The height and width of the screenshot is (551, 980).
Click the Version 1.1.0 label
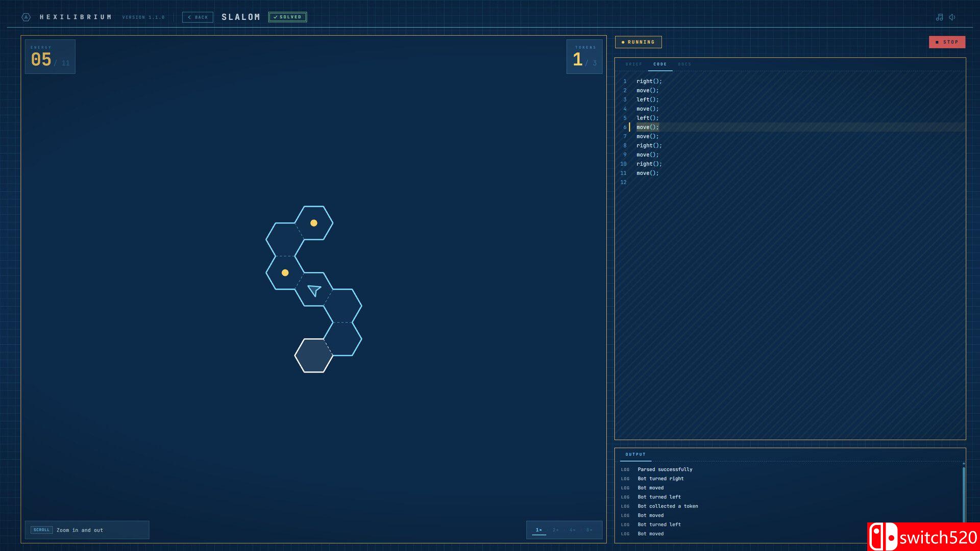coord(143,17)
